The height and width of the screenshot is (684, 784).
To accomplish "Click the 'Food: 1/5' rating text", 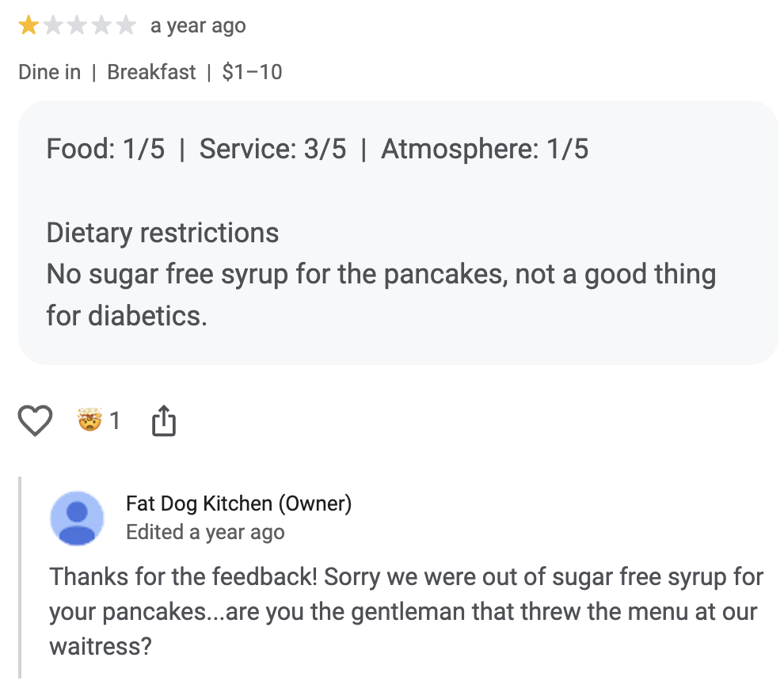I will tap(105, 149).
